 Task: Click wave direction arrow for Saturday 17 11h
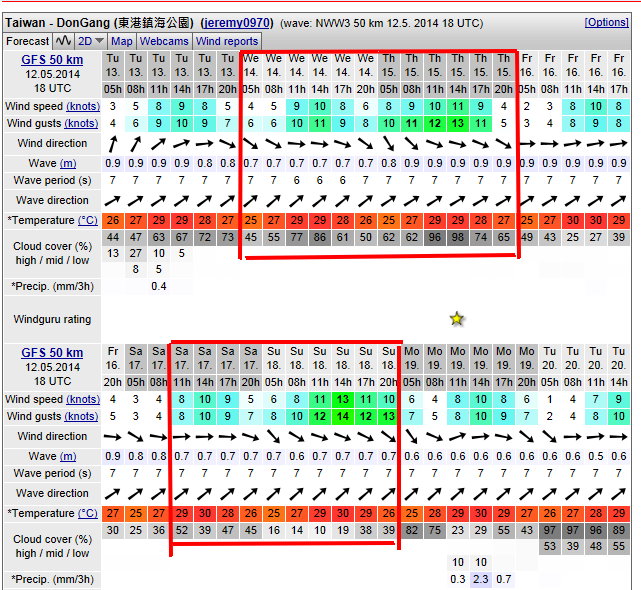[x=182, y=494]
